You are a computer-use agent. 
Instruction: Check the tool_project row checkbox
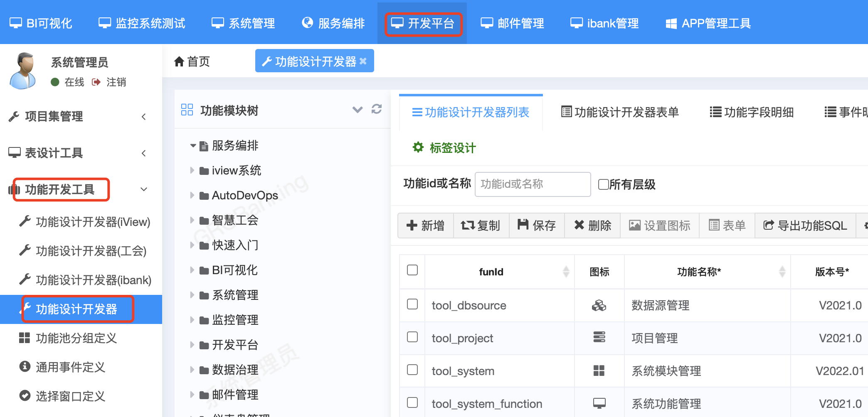pyautogui.click(x=412, y=337)
